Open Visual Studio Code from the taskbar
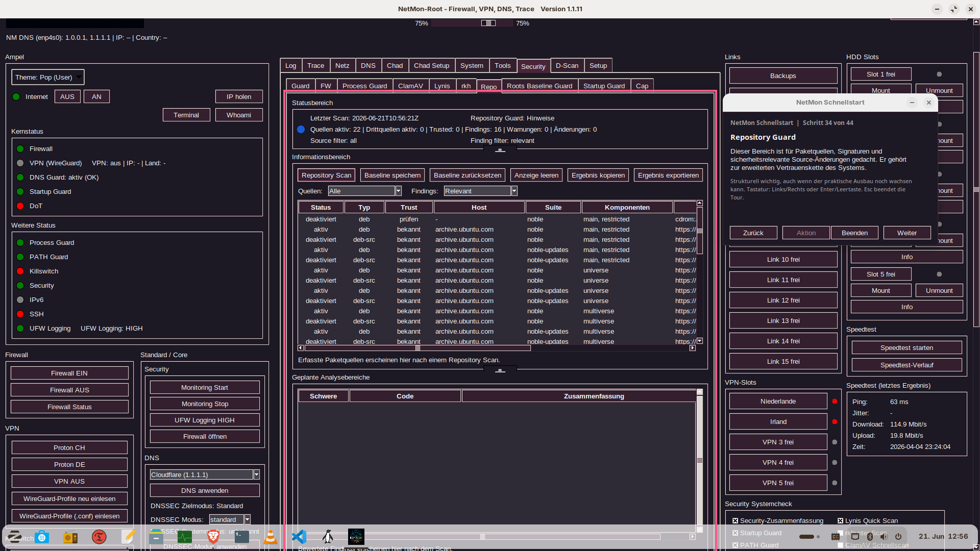This screenshot has width=980, height=551. tap(299, 537)
